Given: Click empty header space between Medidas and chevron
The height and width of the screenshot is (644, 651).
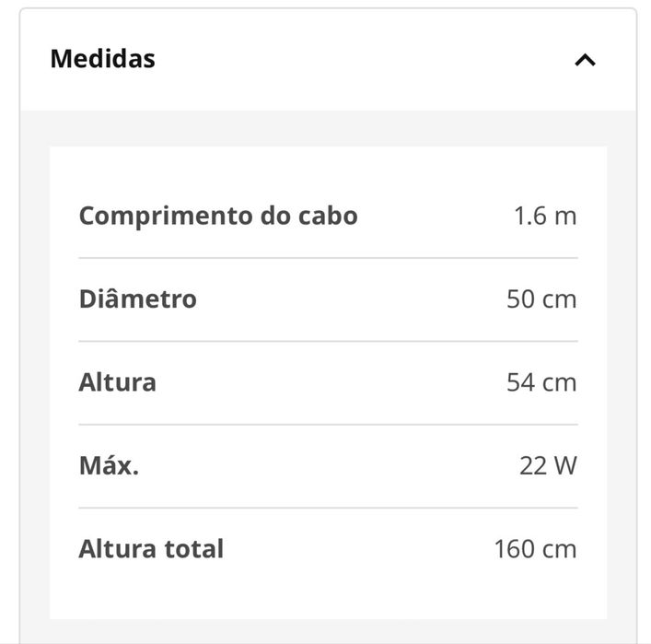Looking at the screenshot, I should point(365,59).
